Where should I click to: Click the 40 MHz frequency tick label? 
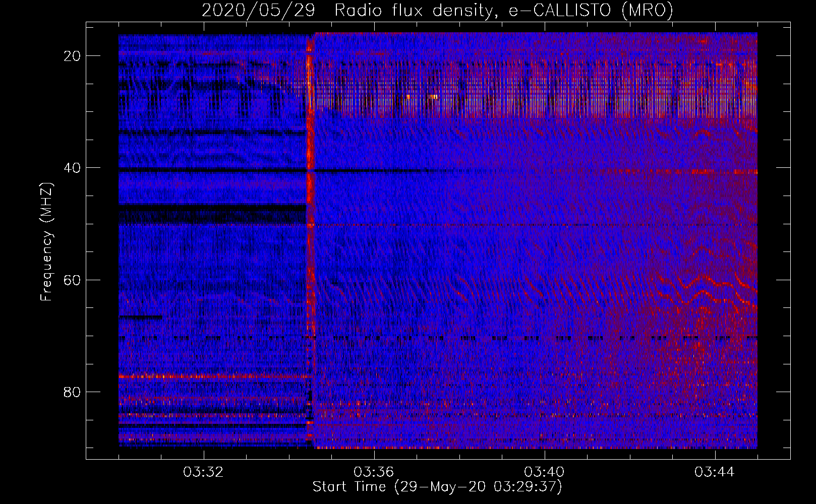pos(72,168)
